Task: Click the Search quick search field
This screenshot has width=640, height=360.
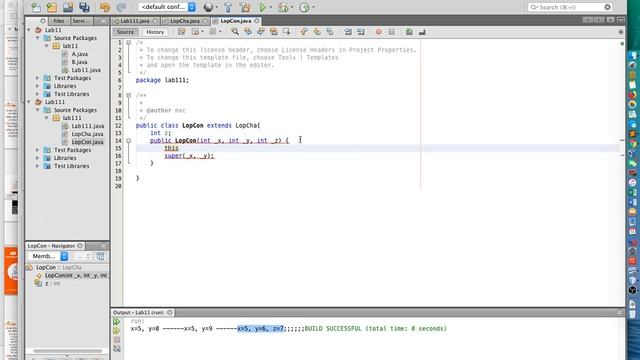Action: tap(570, 7)
